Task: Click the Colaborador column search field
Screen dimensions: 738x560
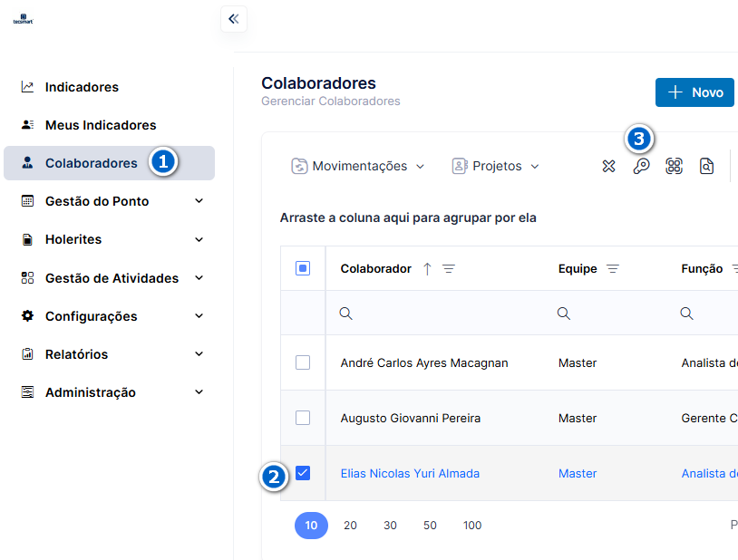Action: (x=434, y=314)
